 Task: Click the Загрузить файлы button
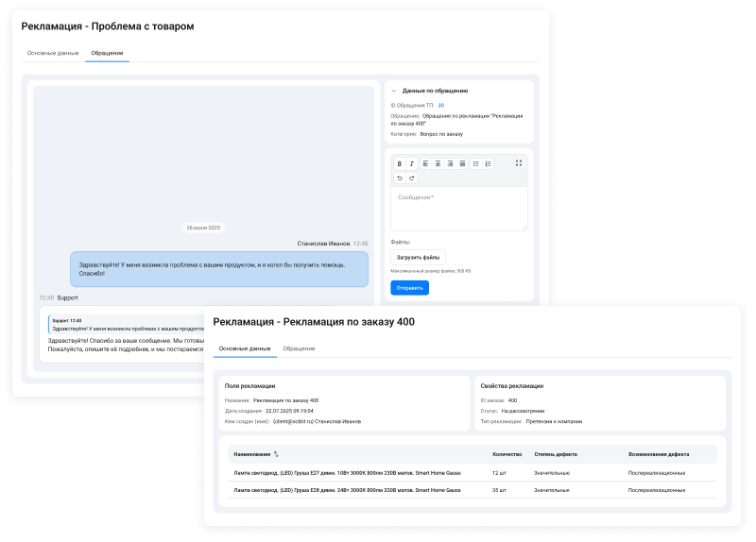point(418,257)
